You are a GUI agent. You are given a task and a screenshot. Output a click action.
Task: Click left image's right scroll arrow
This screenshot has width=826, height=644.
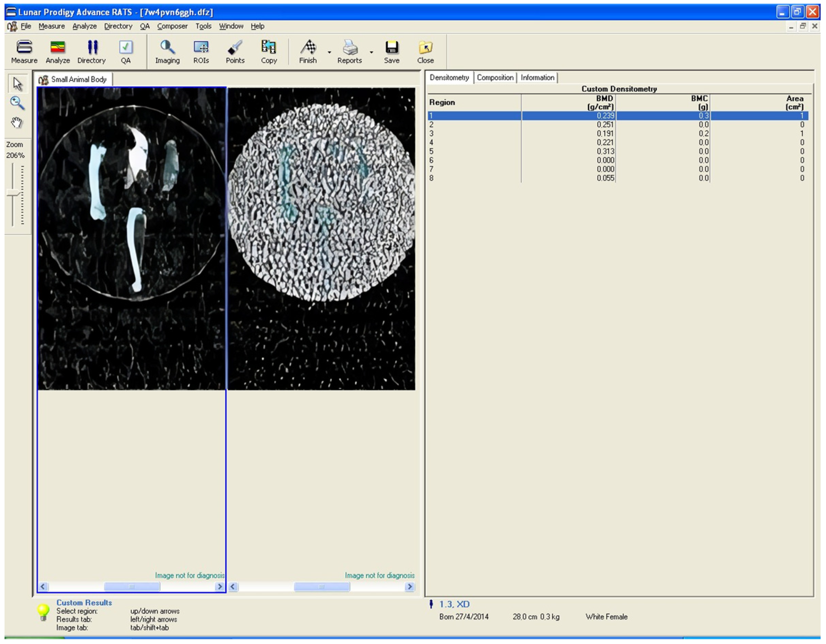(x=219, y=587)
